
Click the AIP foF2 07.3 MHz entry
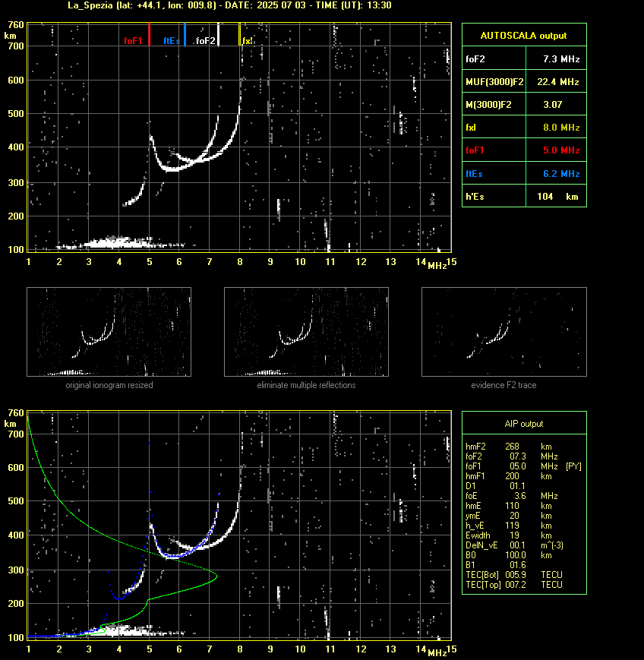512,456
